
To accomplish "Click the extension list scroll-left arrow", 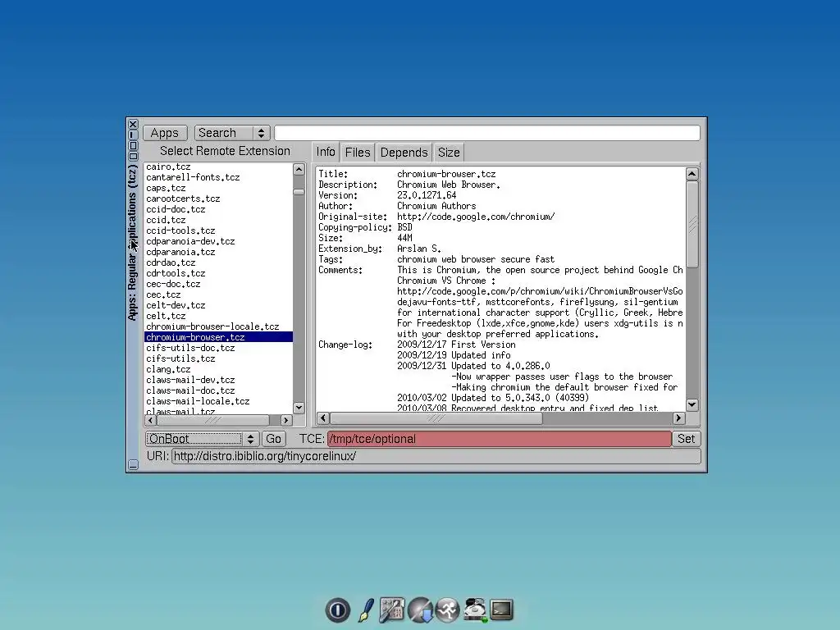I will coord(151,420).
